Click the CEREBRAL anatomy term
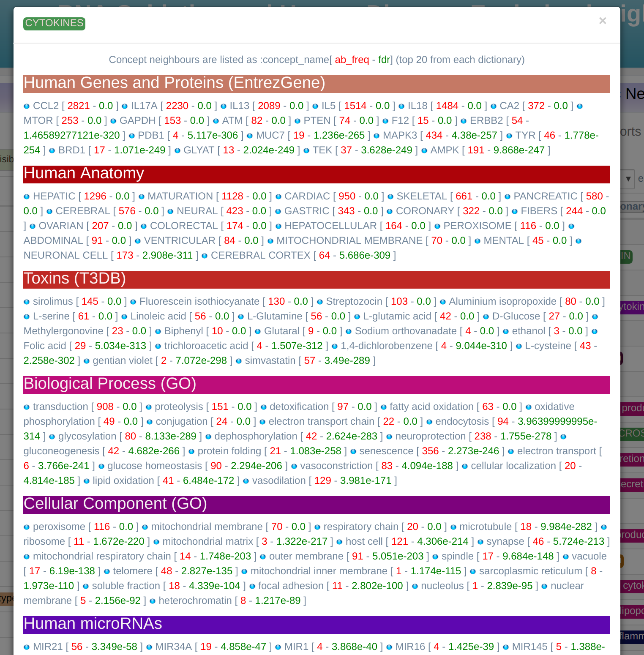 83,211
